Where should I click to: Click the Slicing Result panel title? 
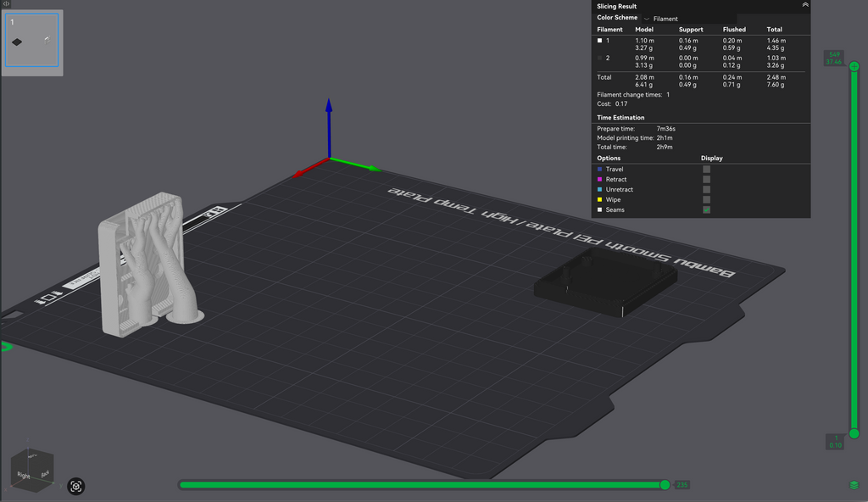tap(617, 6)
